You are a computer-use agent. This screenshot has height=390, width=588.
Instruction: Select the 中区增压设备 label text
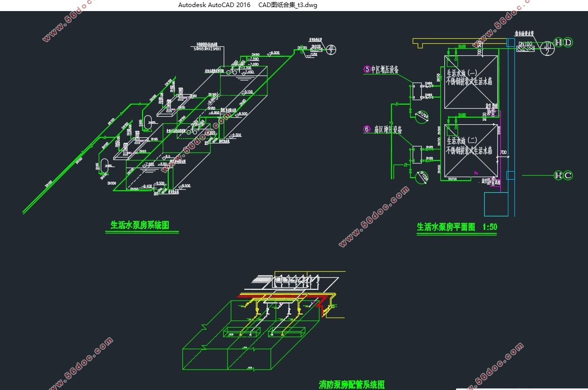(x=385, y=69)
